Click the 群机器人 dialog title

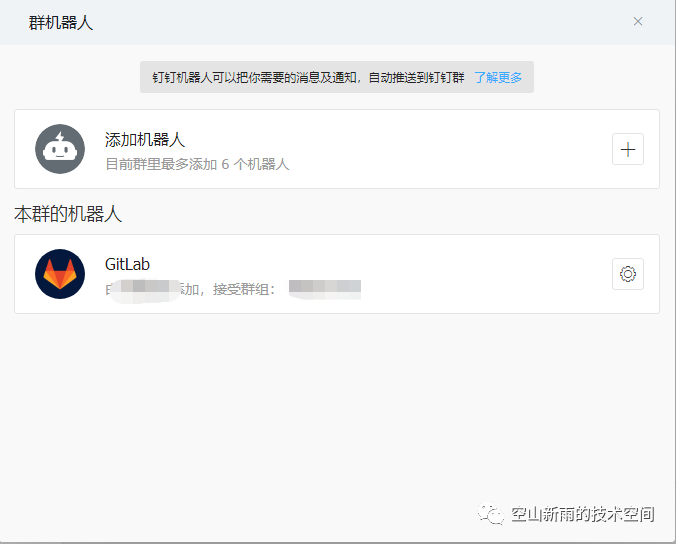pyautogui.click(x=61, y=22)
